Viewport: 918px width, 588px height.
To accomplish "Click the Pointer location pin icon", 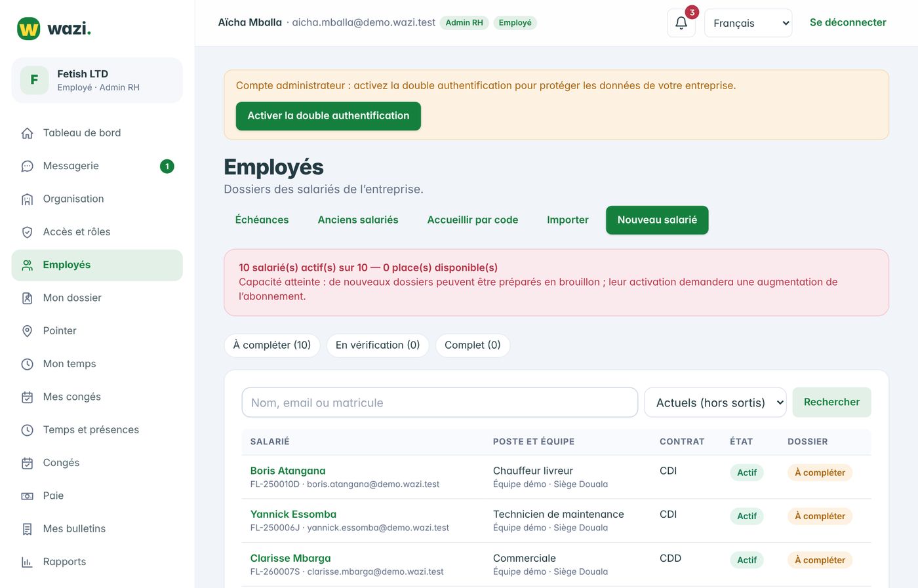I will coord(27,331).
